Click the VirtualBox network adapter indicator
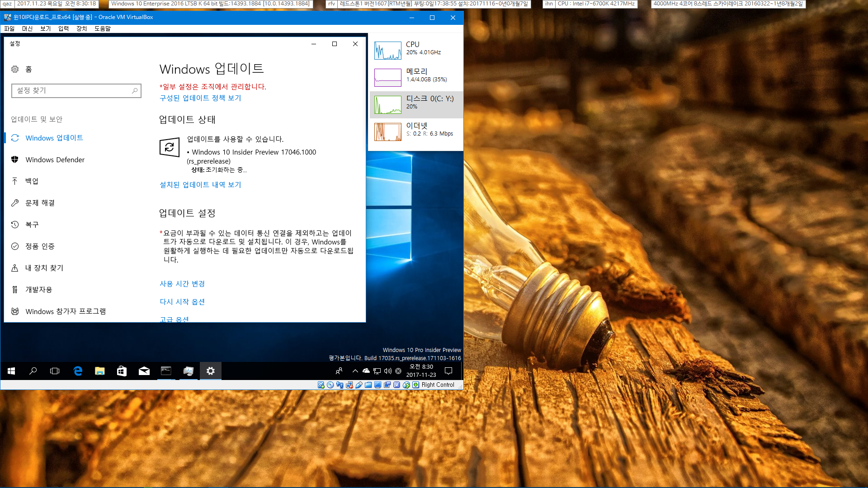Image resolution: width=868 pixels, height=488 pixels. (349, 385)
